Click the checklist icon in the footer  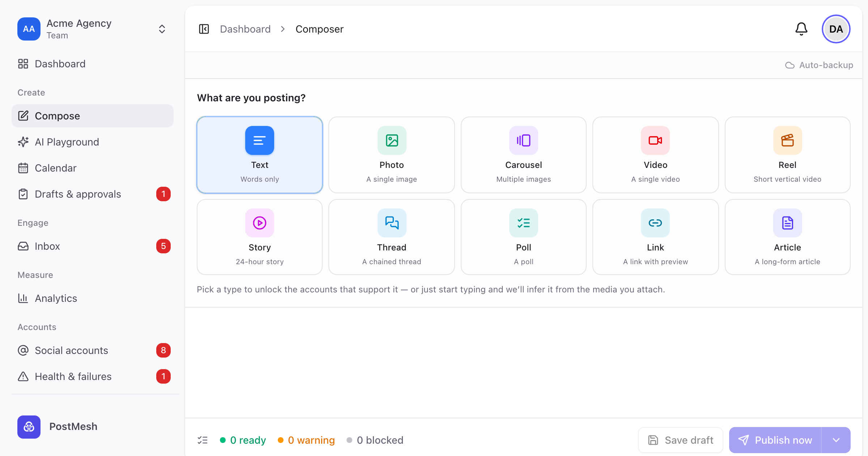click(203, 440)
